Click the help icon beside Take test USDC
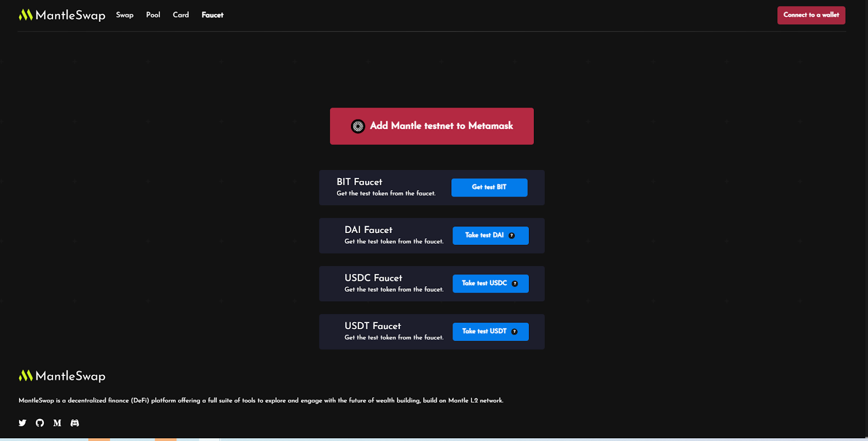 coord(515,283)
